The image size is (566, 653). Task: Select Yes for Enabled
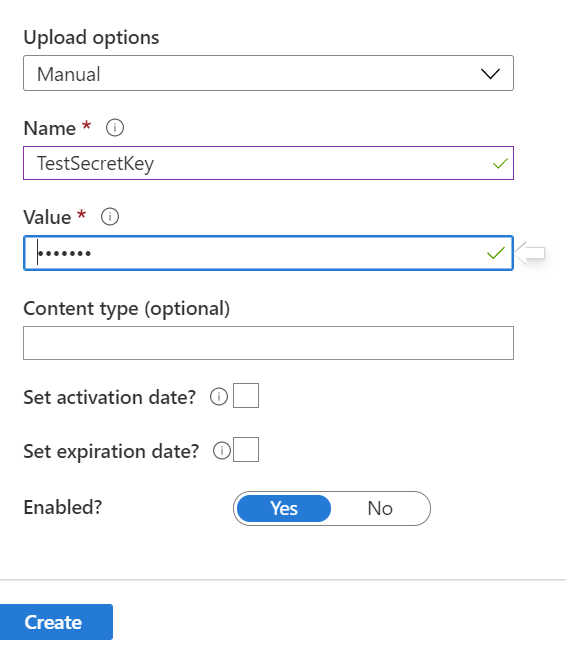(x=284, y=508)
